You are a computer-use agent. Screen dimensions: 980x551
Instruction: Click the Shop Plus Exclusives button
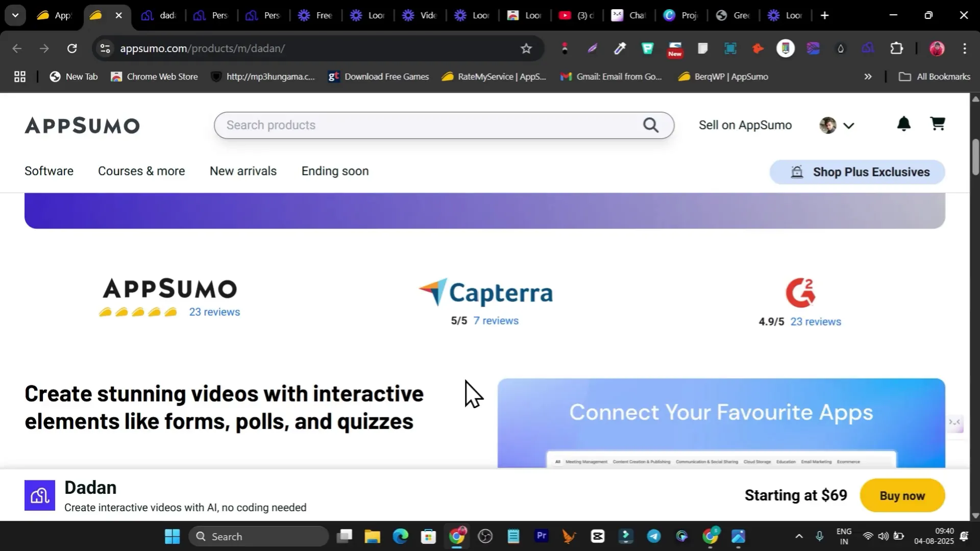coord(857,172)
